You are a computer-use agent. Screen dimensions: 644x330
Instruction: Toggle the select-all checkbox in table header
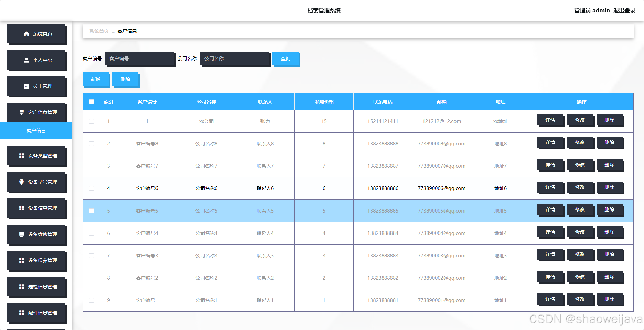click(x=92, y=102)
